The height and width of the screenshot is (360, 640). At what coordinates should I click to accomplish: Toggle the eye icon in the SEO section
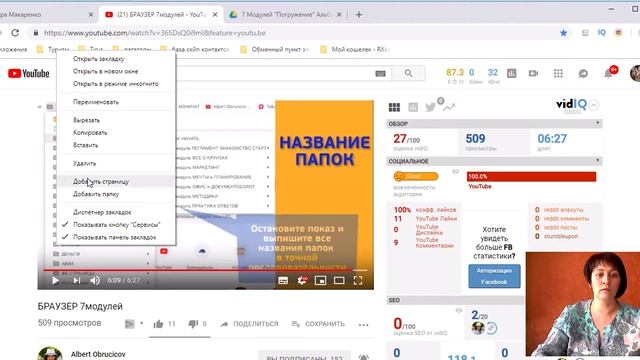pyautogui.click(x=459, y=311)
